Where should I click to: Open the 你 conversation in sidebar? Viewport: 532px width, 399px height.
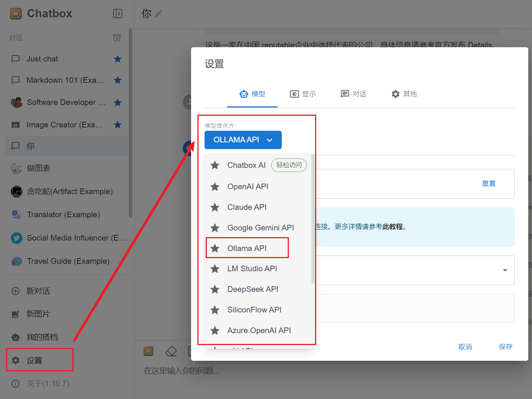pos(66,146)
